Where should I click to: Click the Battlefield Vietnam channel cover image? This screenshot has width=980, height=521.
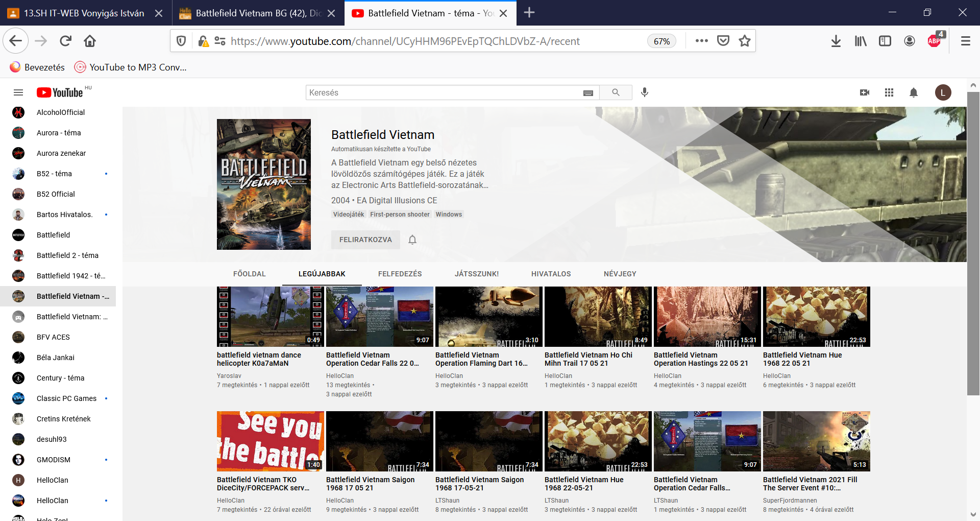click(264, 184)
